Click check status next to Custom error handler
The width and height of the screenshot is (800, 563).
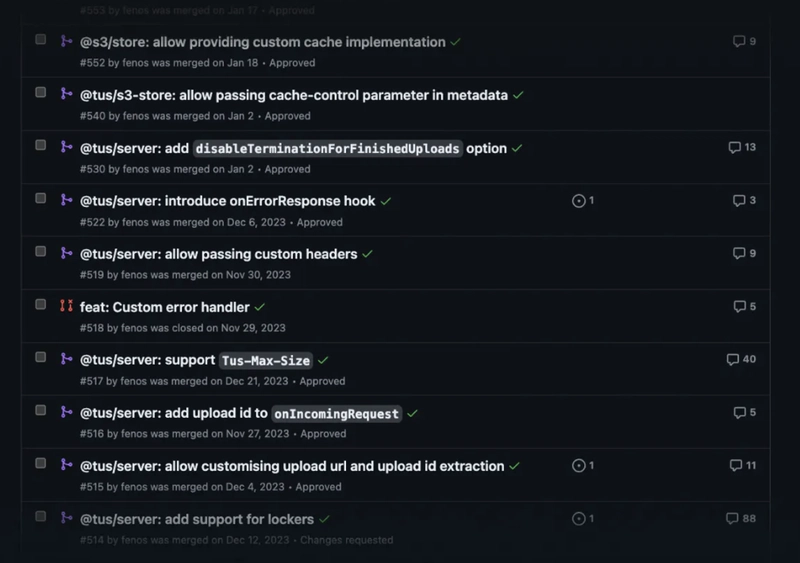click(260, 307)
